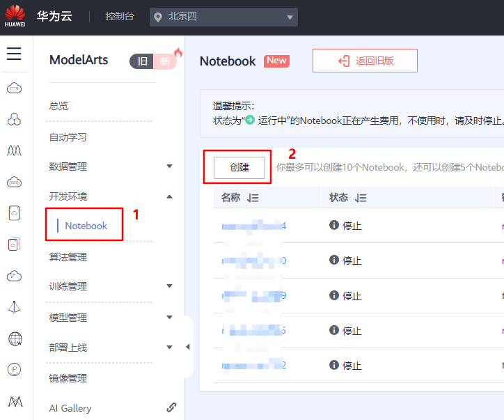504x420 pixels.
Task: Click the info icon in the third 停止 row
Action: click(334, 295)
